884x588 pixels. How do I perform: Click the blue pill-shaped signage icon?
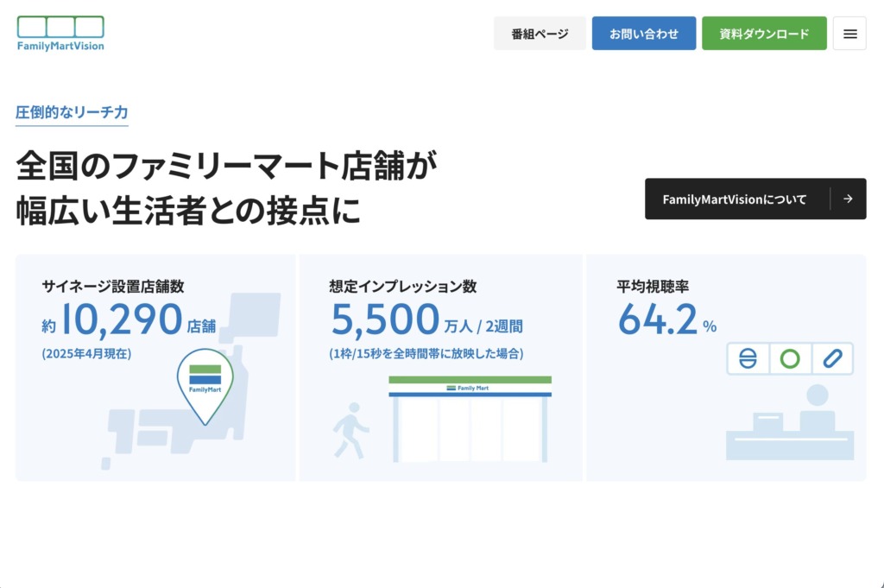click(x=833, y=358)
